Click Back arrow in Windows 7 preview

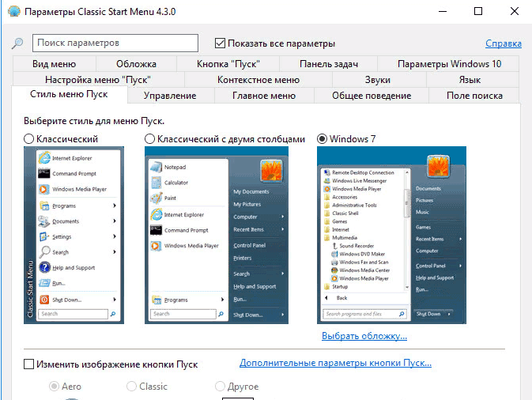tap(326, 298)
